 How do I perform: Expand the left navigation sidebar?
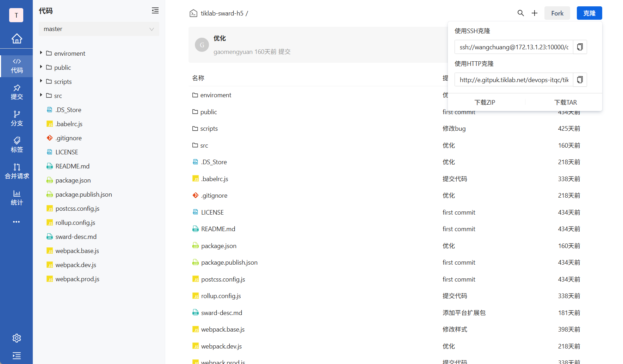[x=17, y=356]
